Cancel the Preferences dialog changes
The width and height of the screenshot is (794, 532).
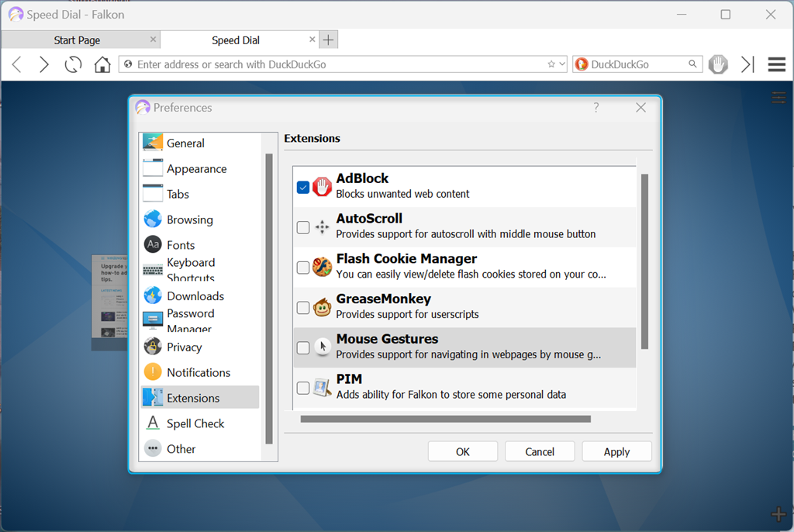(x=540, y=451)
